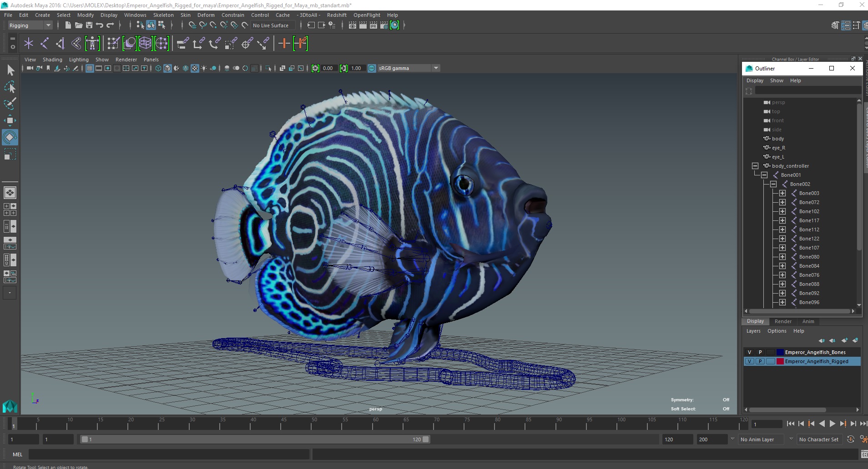Open Outliner Show menu

[777, 80]
